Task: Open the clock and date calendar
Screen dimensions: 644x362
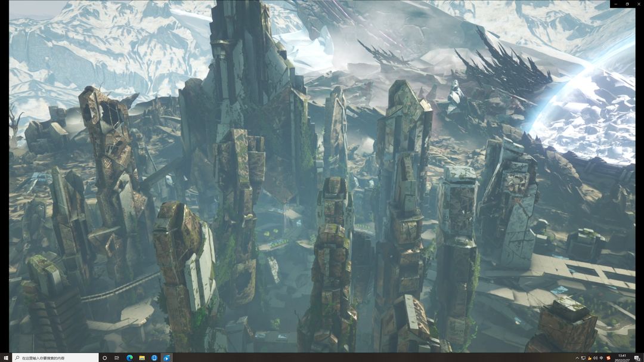Action: [x=622, y=358]
